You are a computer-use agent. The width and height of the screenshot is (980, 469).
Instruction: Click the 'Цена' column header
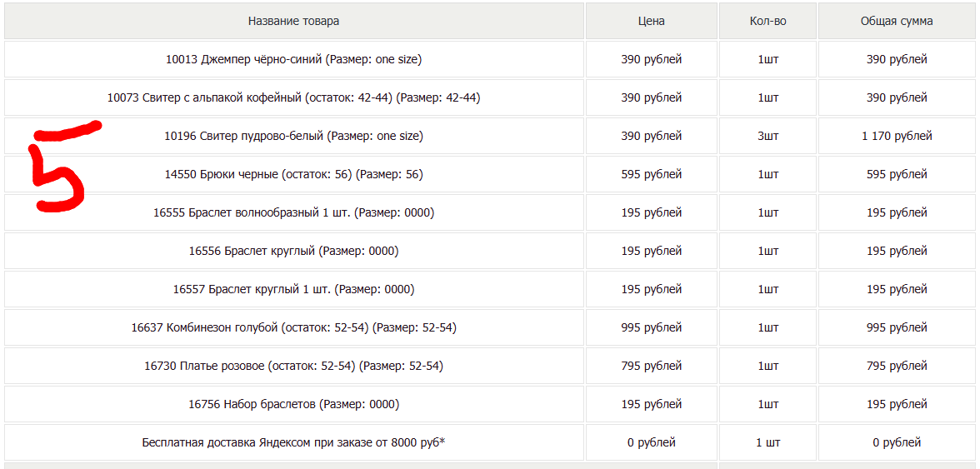click(651, 21)
